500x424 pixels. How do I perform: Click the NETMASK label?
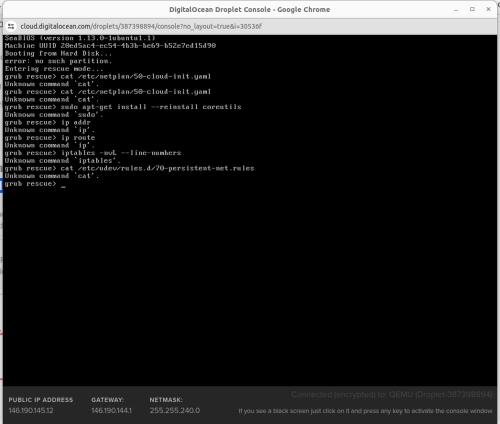click(166, 400)
